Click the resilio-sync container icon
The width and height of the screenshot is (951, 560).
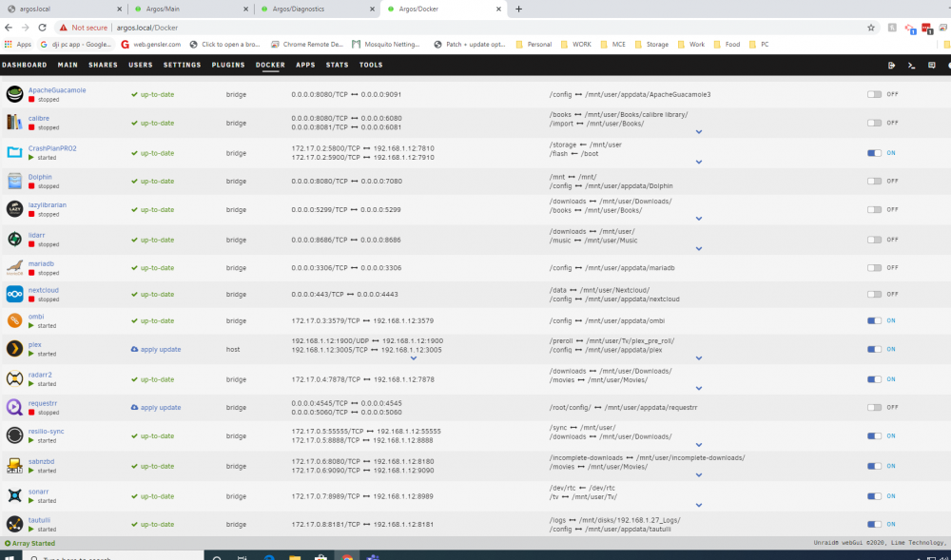click(14, 435)
